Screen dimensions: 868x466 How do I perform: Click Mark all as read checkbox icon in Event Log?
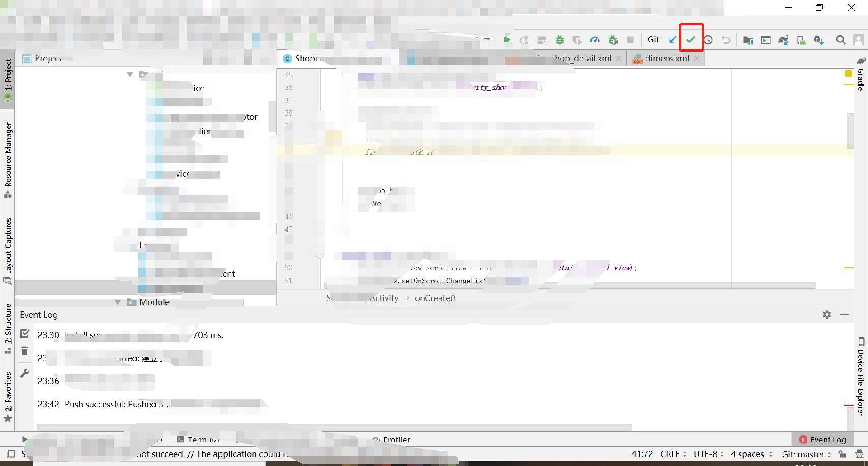(25, 334)
